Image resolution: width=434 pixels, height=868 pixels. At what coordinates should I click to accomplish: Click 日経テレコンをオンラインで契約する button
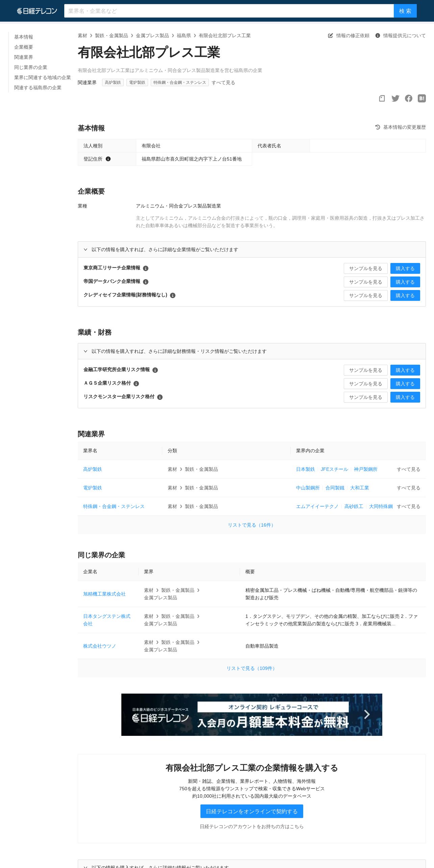click(x=252, y=811)
